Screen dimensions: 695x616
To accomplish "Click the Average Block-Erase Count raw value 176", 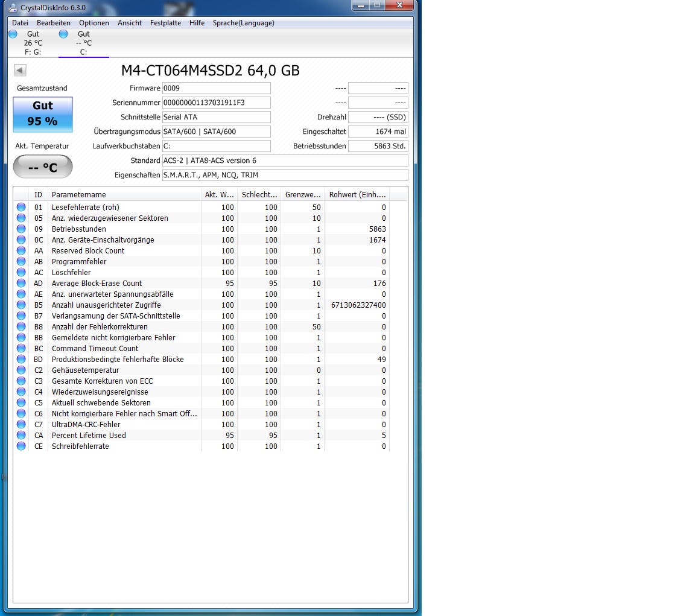I will [x=379, y=283].
